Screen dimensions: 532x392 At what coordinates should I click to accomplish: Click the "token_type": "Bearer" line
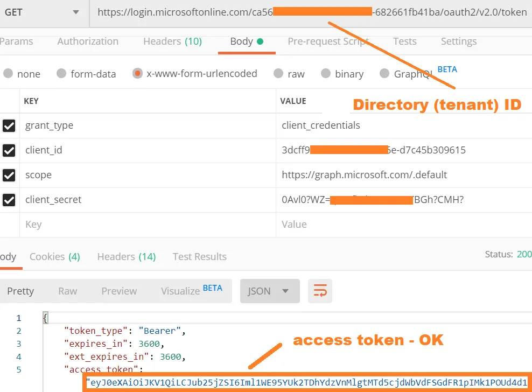click(x=124, y=331)
